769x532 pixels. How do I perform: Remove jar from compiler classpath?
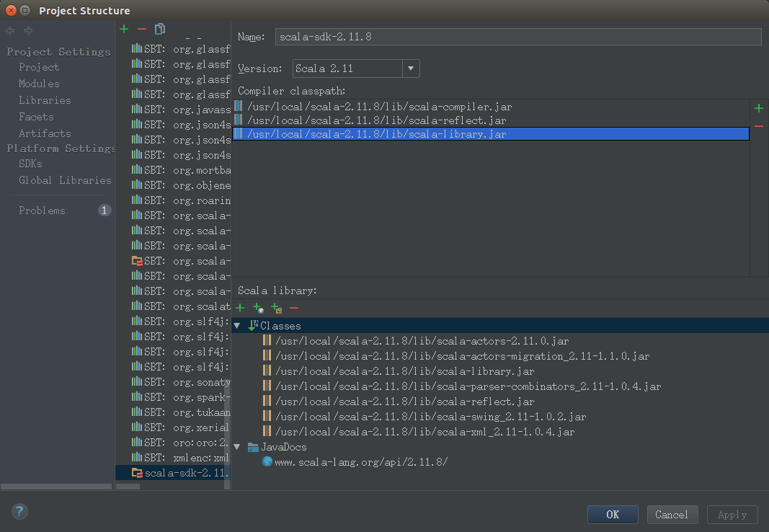tap(759, 126)
